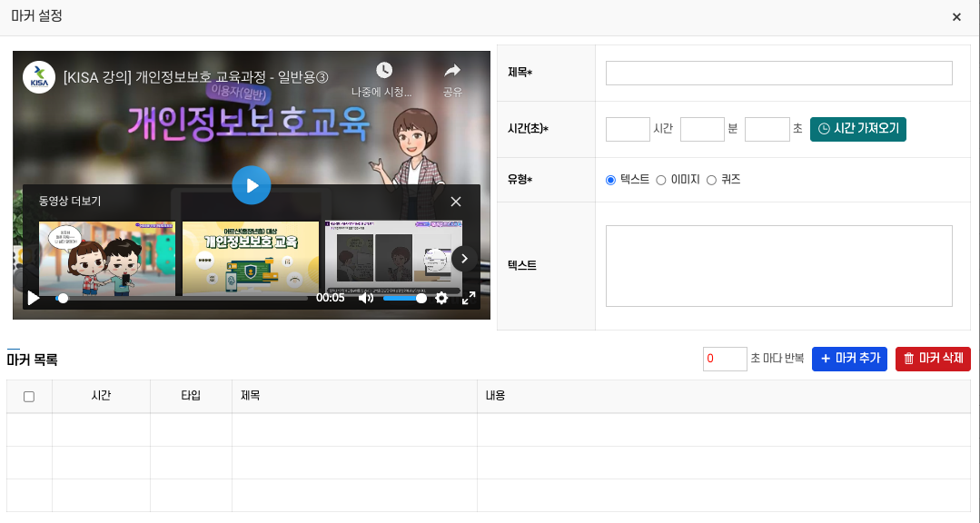This screenshot has width=980, height=523.
Task: Click the share arrow icon
Action: [452, 71]
